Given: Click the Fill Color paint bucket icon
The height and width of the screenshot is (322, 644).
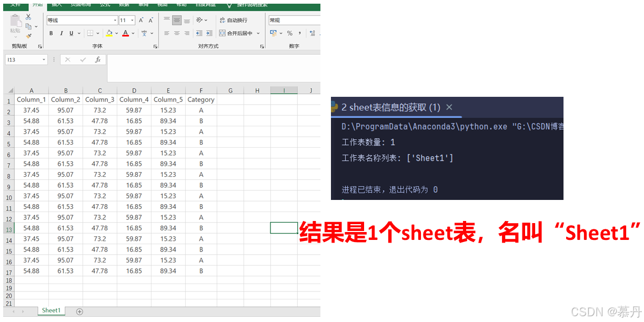Looking at the screenshot, I should pyautogui.click(x=109, y=33).
